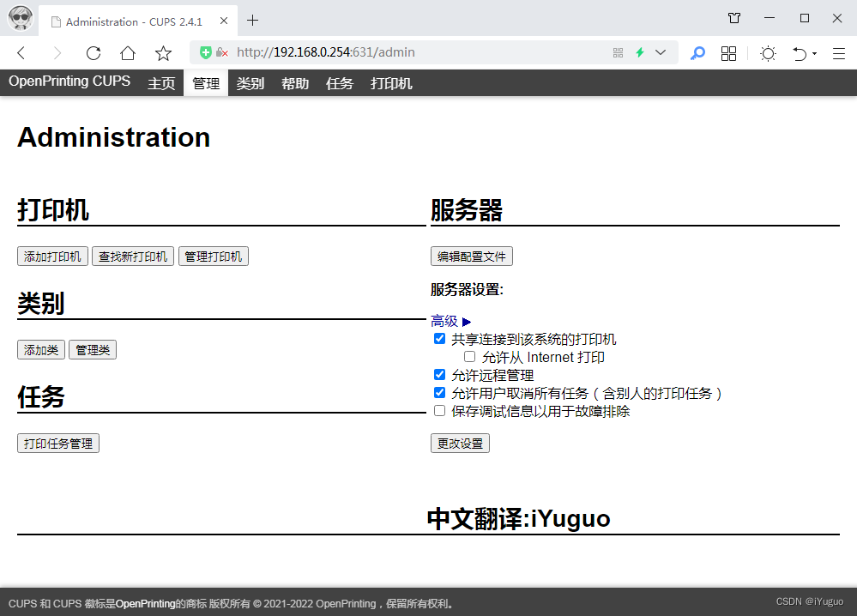
Task: Bookmark the page with the star icon
Action: point(163,53)
